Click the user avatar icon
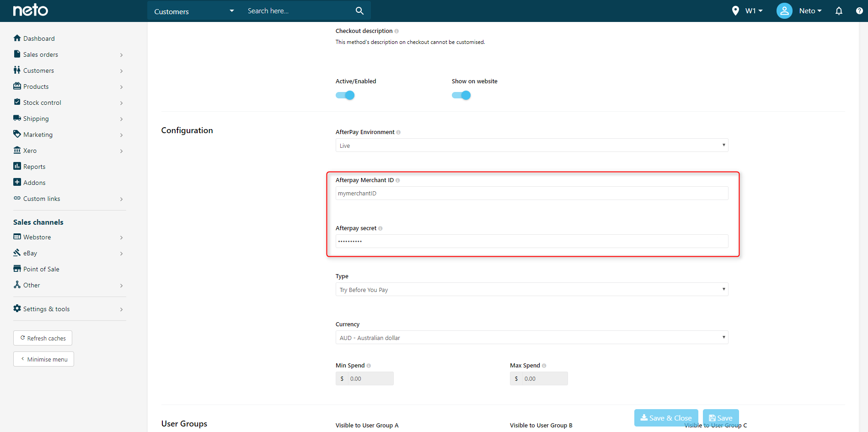Screen dimensions: 868x432 tap(784, 11)
